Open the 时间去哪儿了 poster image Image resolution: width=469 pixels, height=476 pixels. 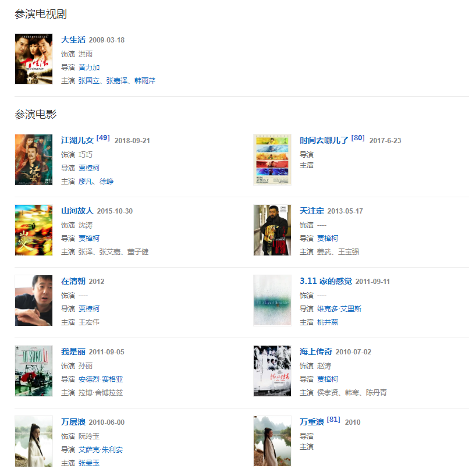[272, 159]
